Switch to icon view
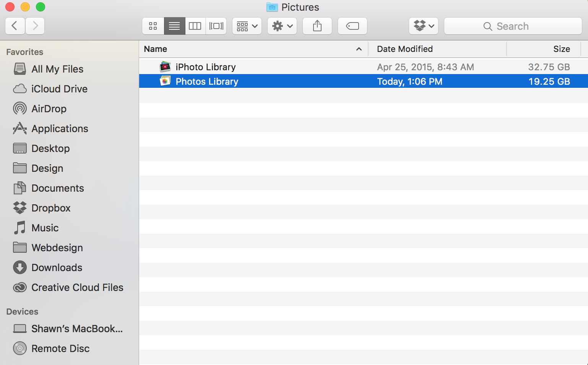This screenshot has height=365, width=588. pos(153,26)
